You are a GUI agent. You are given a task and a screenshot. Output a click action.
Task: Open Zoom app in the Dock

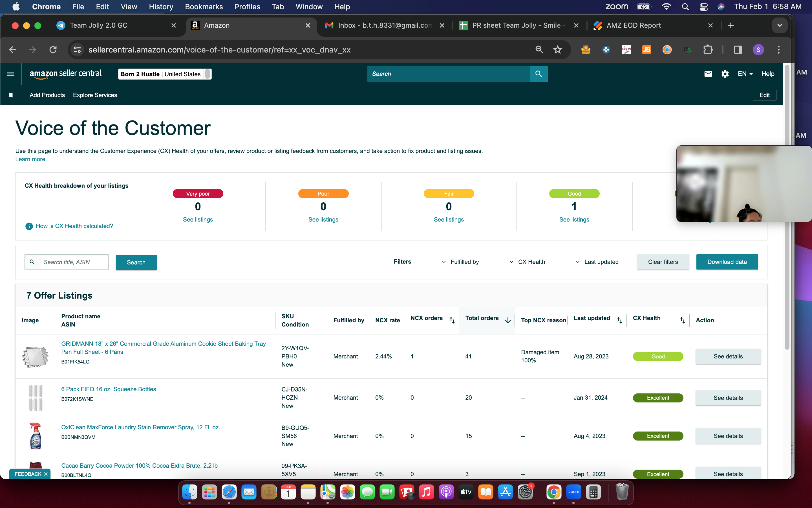(573, 492)
